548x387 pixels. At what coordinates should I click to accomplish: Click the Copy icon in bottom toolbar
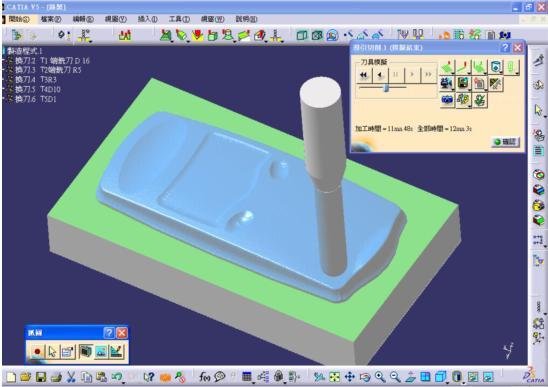(86, 377)
